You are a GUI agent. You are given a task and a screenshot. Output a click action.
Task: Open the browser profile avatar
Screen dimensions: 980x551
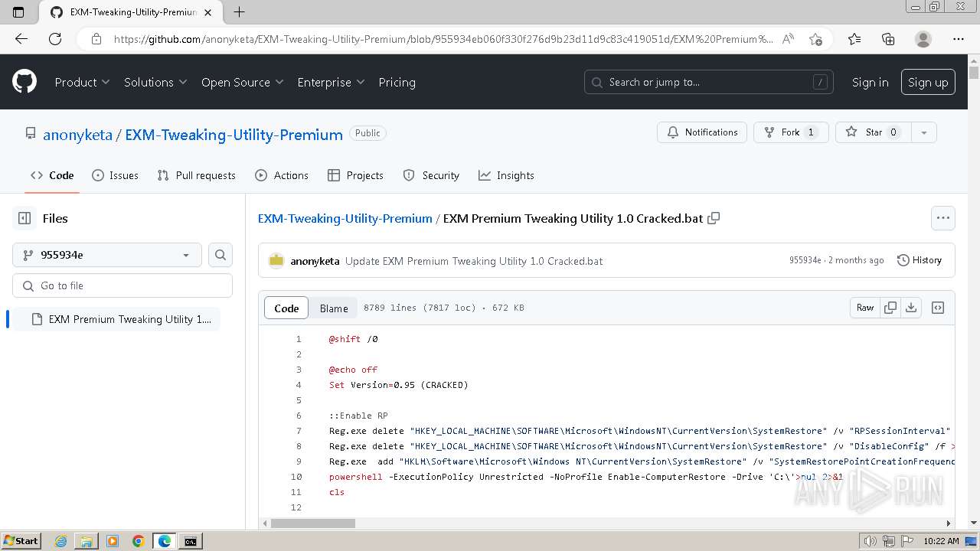point(923,39)
